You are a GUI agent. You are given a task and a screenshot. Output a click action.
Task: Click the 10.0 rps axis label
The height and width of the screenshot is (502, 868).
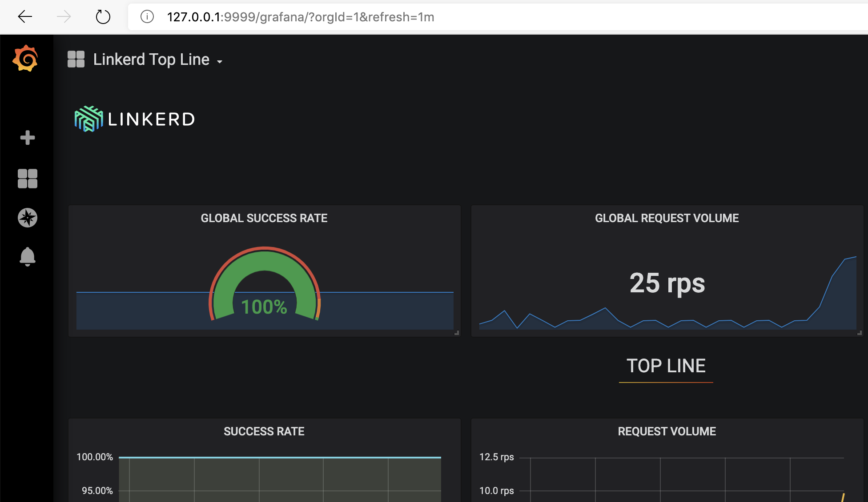click(x=497, y=491)
